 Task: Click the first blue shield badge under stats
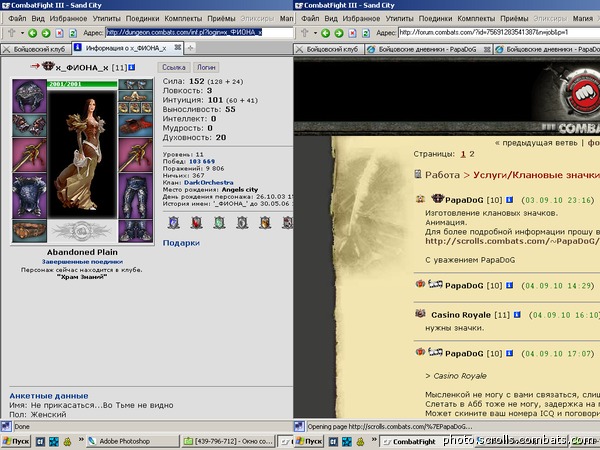point(174,222)
